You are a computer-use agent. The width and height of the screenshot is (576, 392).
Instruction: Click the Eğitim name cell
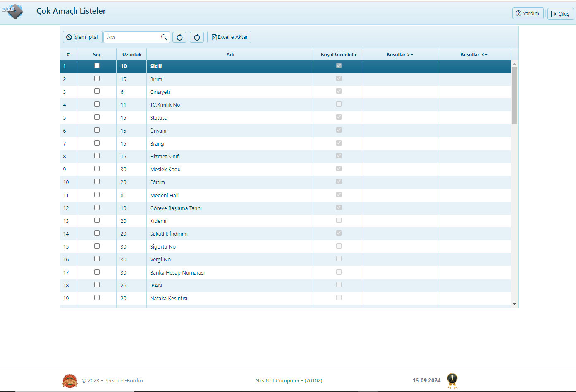coord(230,182)
